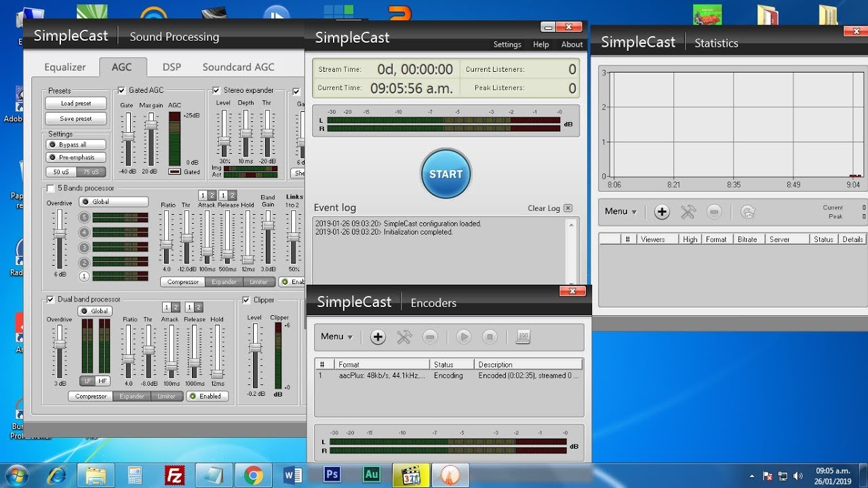
Task: Open calculator from the taskbar
Action: pos(135,475)
